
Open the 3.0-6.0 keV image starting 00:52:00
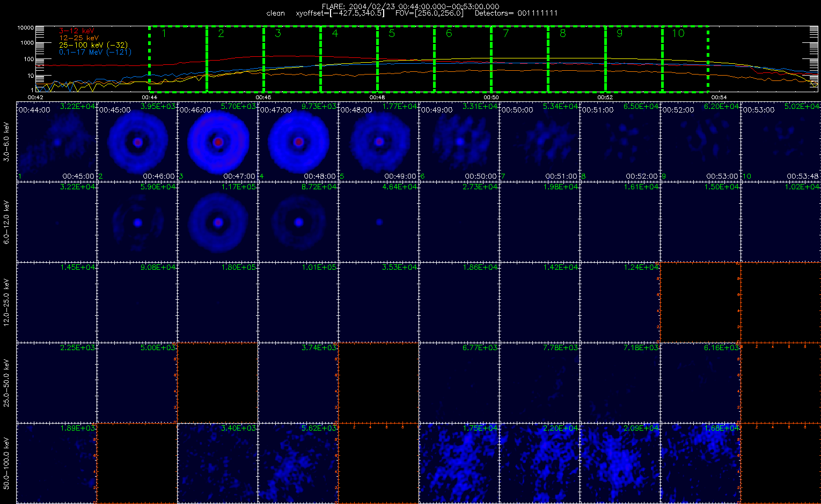701,142
